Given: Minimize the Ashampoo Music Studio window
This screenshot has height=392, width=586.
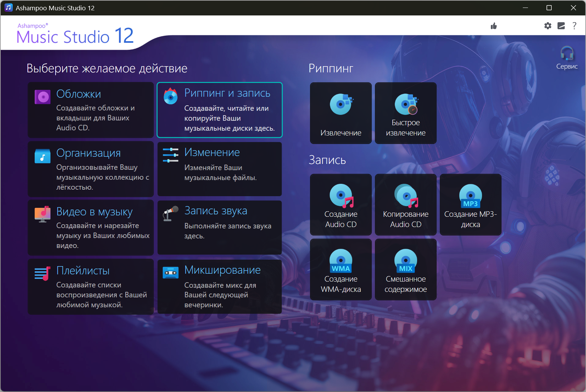Looking at the screenshot, I should pos(525,8).
